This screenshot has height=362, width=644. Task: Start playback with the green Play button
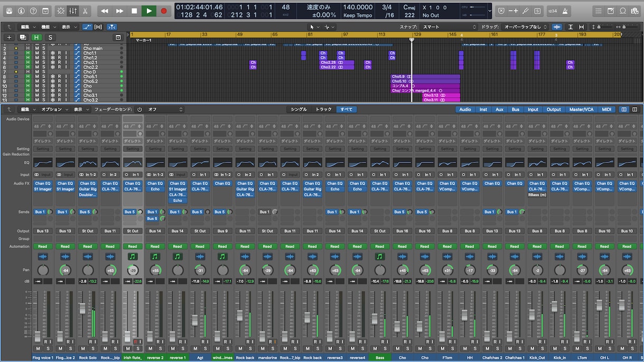tap(149, 11)
